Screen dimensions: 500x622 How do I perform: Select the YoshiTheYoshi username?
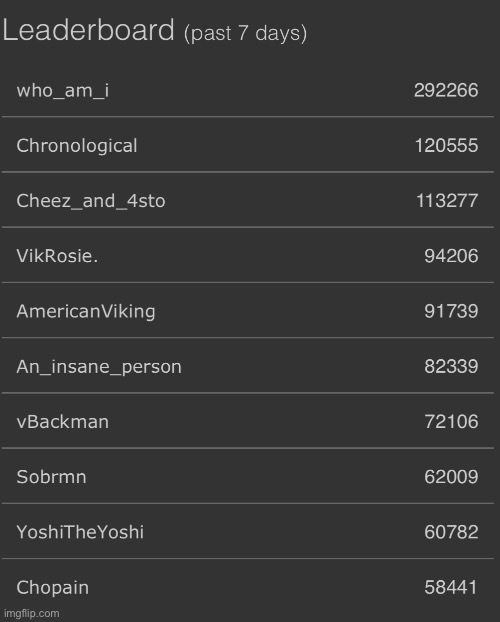[80, 532]
